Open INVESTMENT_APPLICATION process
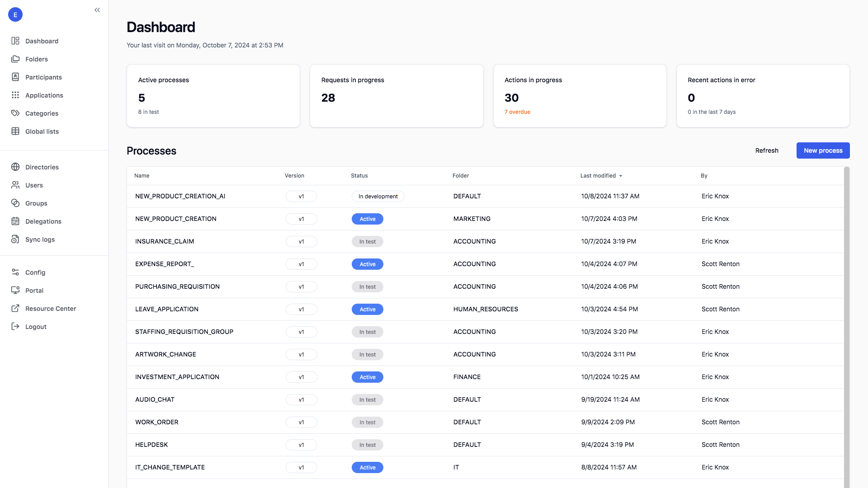 [x=177, y=377]
